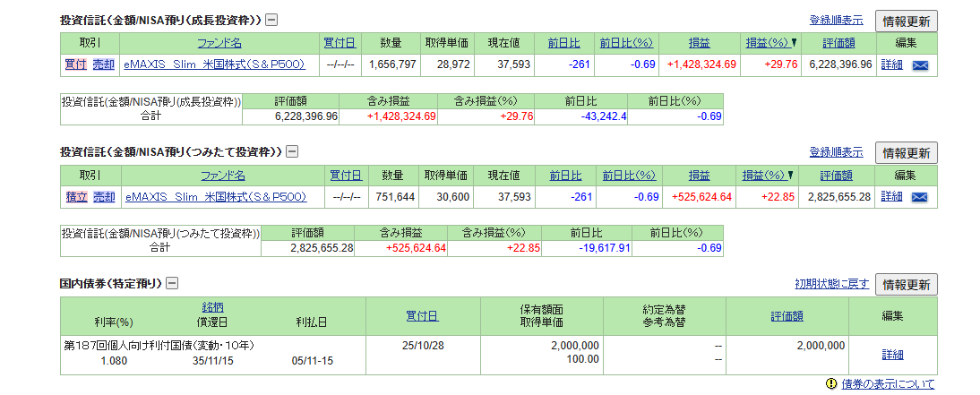Viewport: 980px width, 395px height.
Task: Click 売却 link in 成長投資枠 row
Action: point(104,64)
